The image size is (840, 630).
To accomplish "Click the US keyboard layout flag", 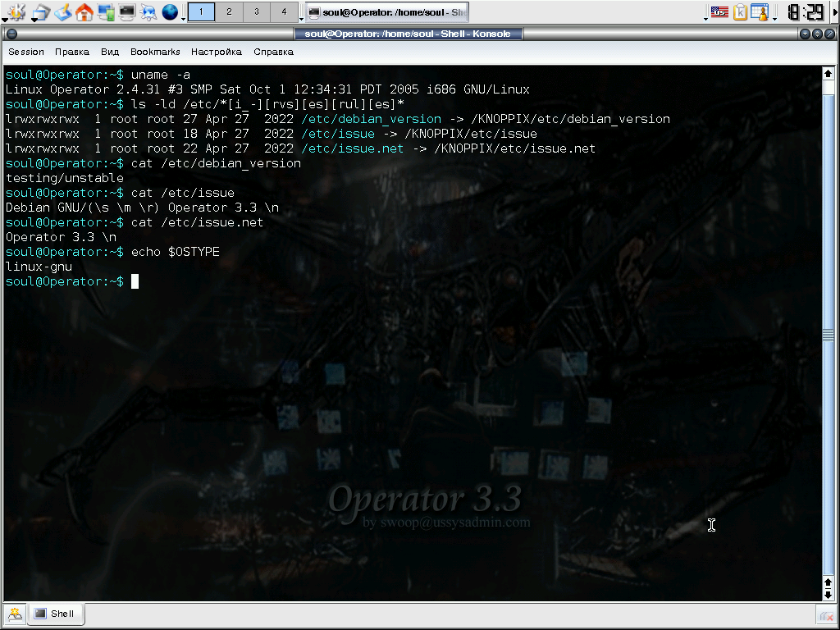I will pyautogui.click(x=719, y=11).
